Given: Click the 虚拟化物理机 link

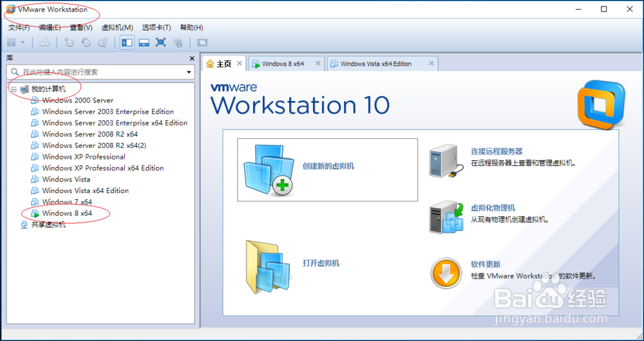Looking at the screenshot, I should (x=493, y=208).
